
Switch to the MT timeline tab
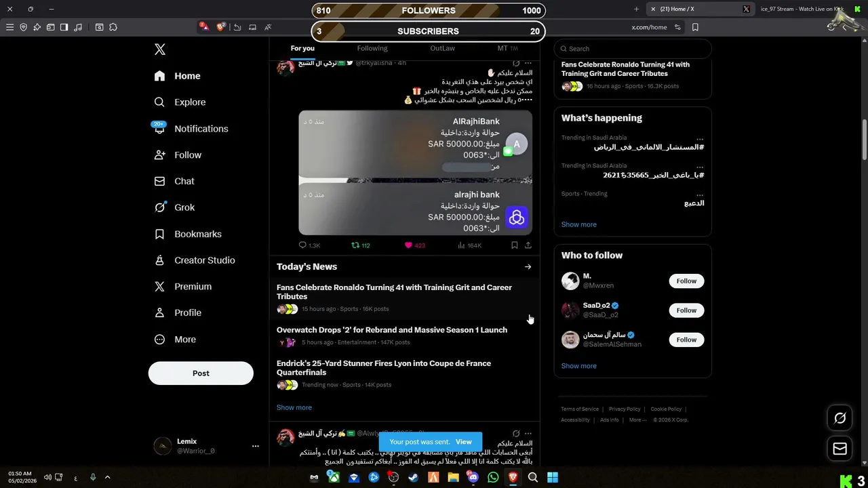[507, 48]
